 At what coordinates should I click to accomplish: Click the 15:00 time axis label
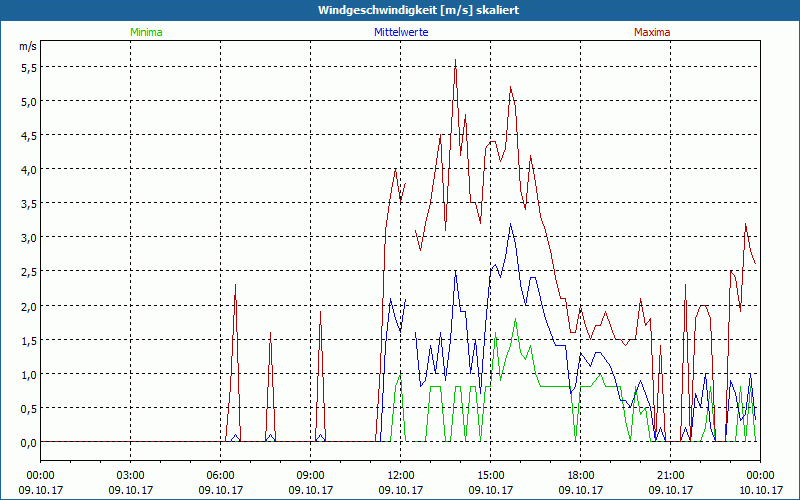click(491, 476)
